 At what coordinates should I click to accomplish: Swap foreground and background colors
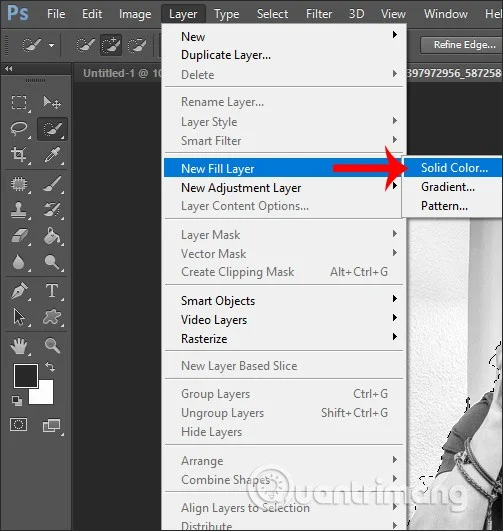click(x=50, y=367)
